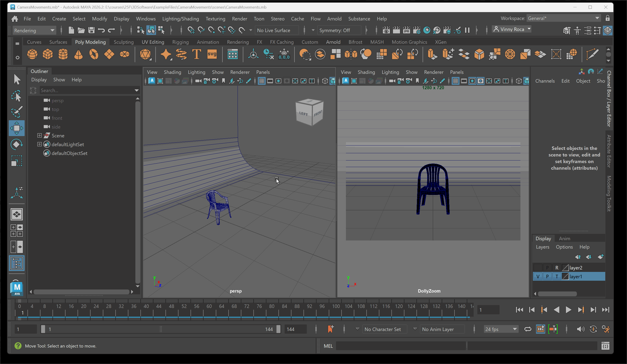627x364 pixels.
Task: Expand the Scene node in Outliner
Action: tap(39, 136)
